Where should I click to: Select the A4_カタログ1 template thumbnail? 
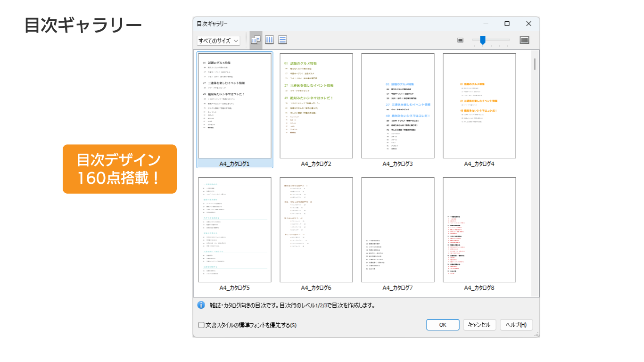[x=234, y=106]
